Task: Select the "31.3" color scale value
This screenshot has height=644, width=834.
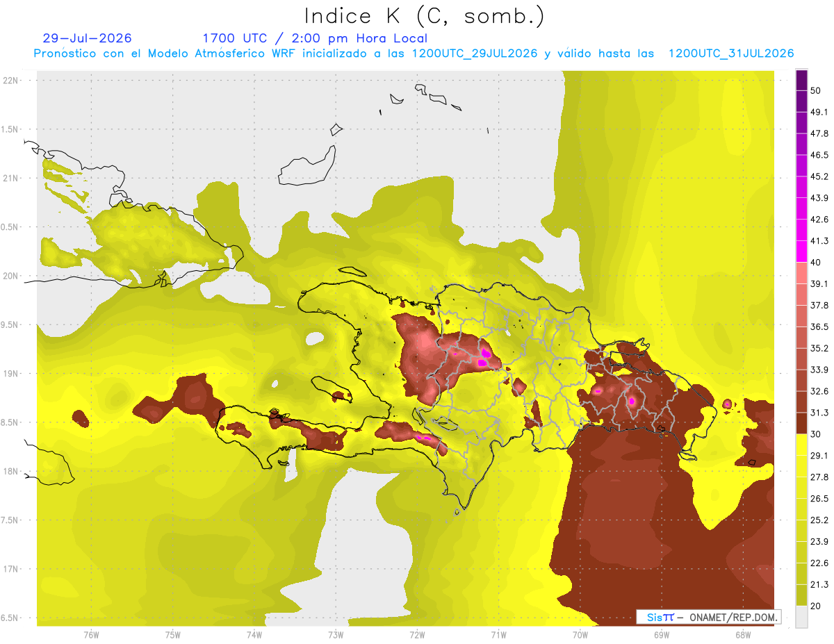Action: click(819, 413)
